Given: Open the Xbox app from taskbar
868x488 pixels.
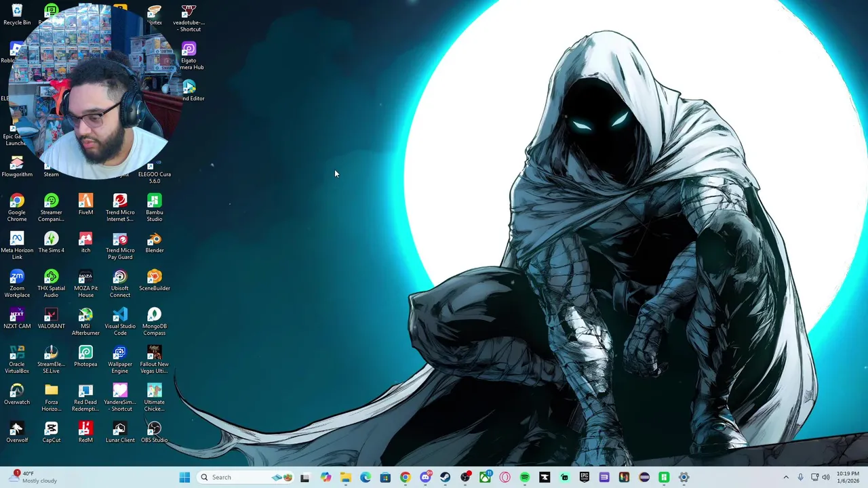Looking at the screenshot, I should click(485, 477).
